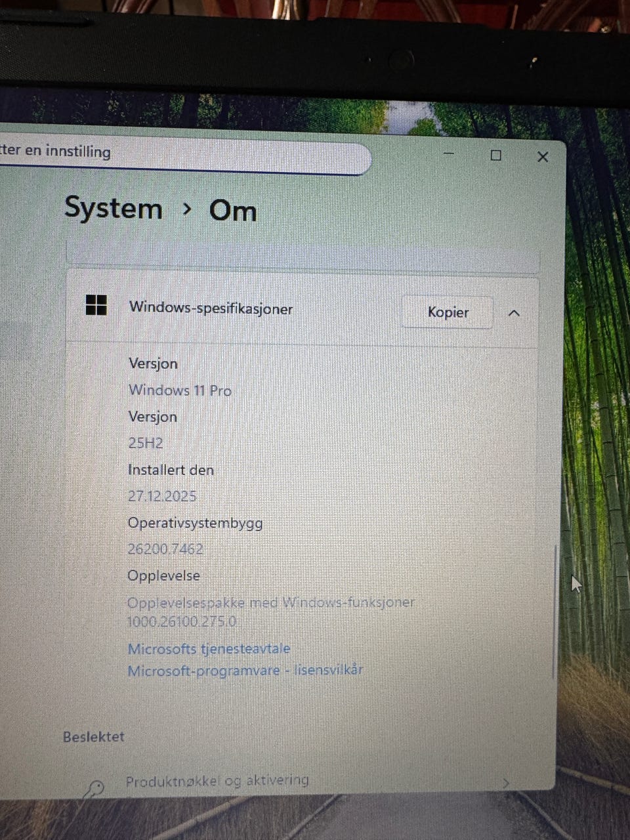The height and width of the screenshot is (840, 630).
Task: Click the Beslektet heading
Action: [x=93, y=737]
